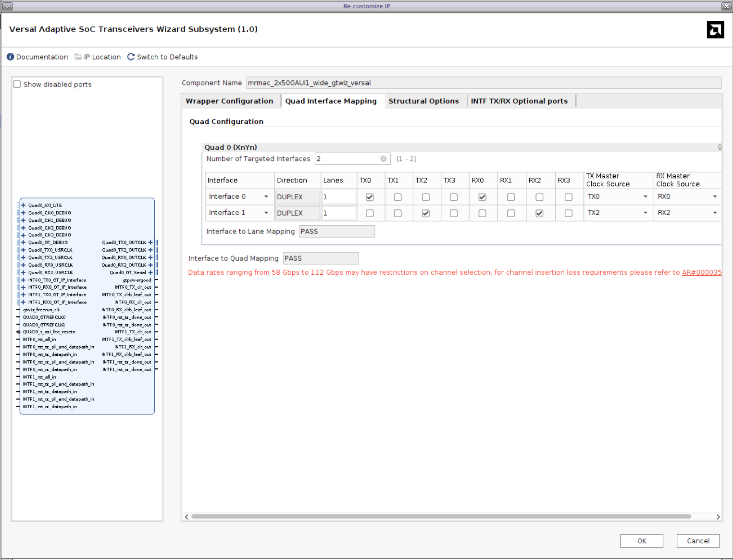This screenshot has width=733, height=560.
Task: Open the Interface 1 dropdown
Action: [239, 213]
